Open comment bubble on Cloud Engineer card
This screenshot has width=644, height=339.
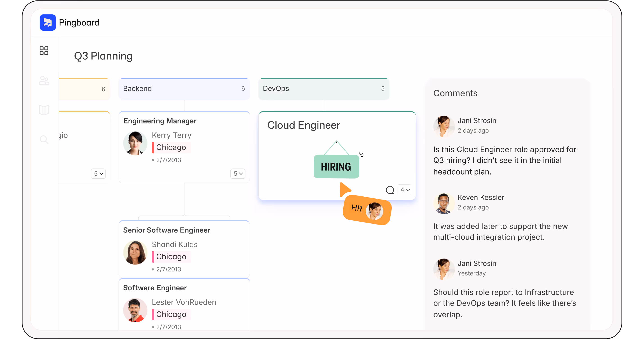click(390, 190)
